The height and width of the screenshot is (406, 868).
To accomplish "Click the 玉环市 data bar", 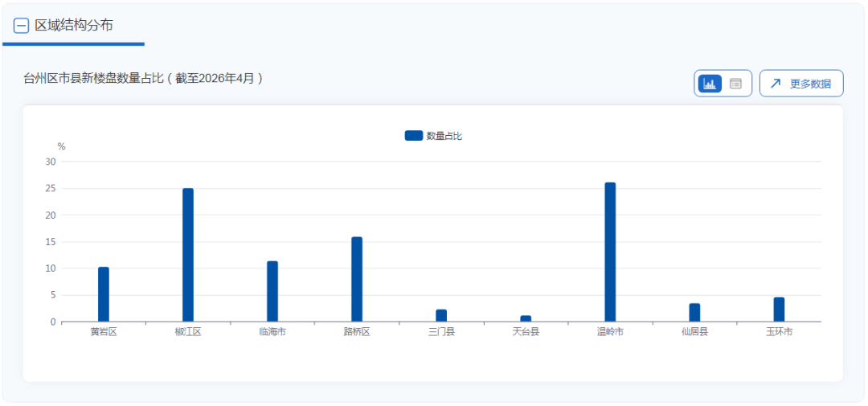I will click(x=779, y=310).
